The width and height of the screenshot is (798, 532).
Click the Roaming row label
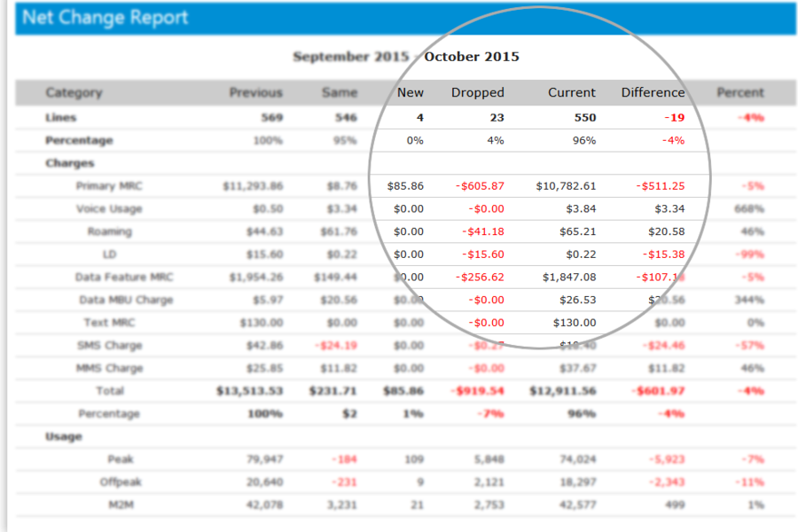tap(109, 231)
